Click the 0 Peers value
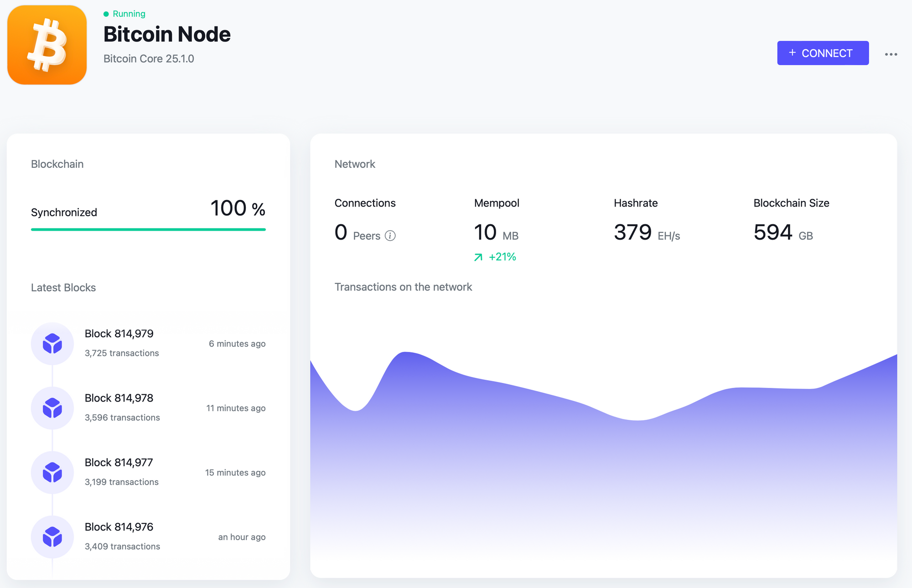Viewport: 912px width, 588px height. 358,233
